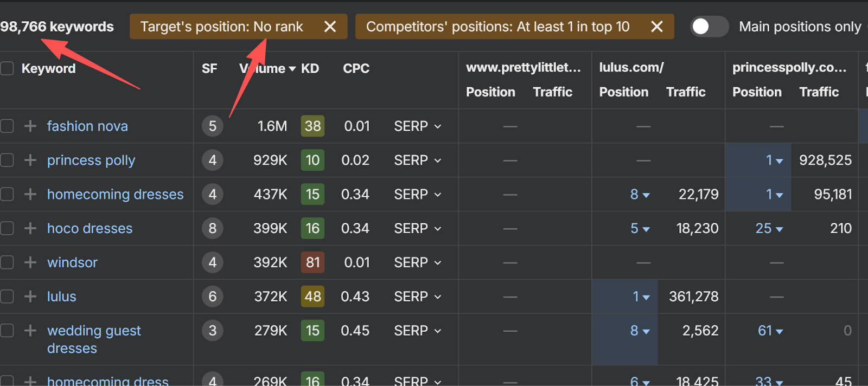Select the checkbox for lulus row

coord(7,297)
